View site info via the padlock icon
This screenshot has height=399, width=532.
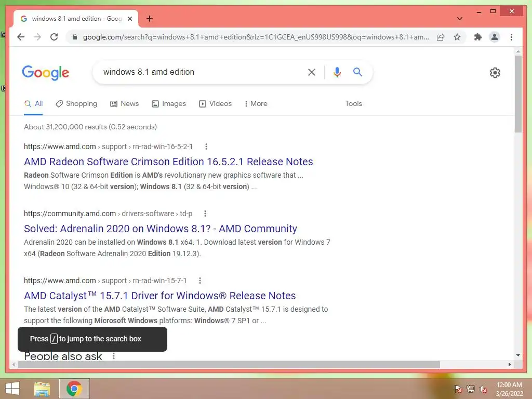pyautogui.click(x=75, y=37)
